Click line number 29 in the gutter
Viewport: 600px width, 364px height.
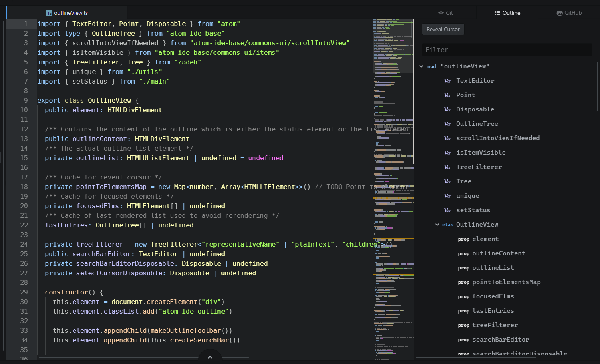[24, 292]
